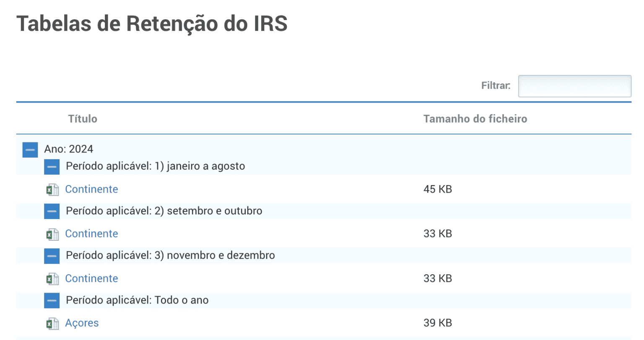Click the Tabelas de Retenção do IRS heading
The image size is (644, 340).
[x=152, y=23]
